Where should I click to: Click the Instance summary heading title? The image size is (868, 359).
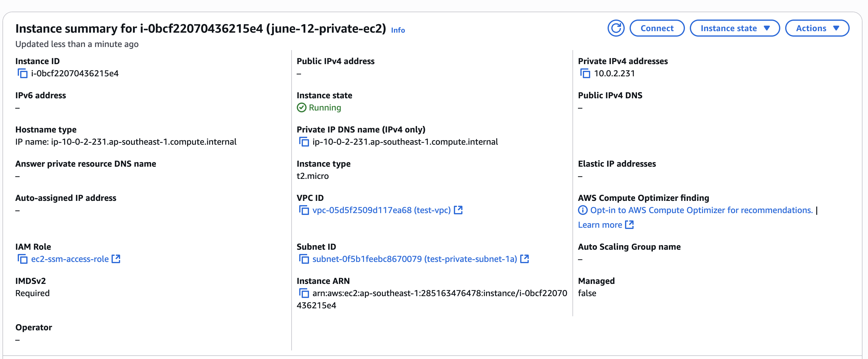click(x=200, y=28)
